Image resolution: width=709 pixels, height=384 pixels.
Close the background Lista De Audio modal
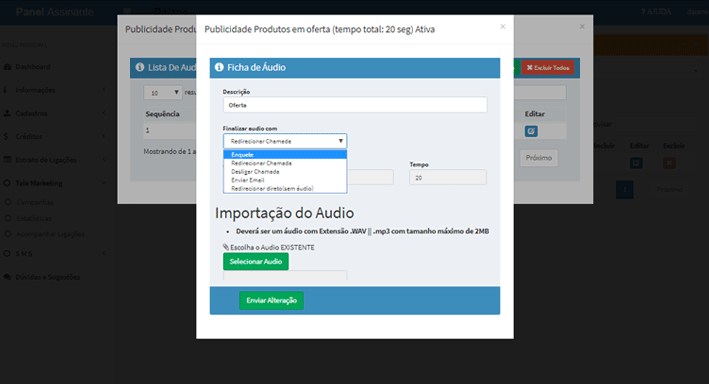[582, 27]
